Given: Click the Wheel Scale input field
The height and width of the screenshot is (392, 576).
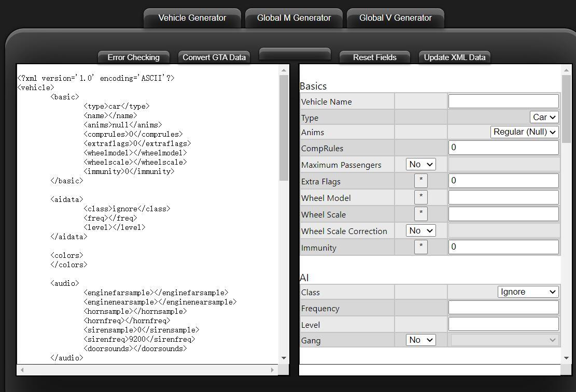Looking at the screenshot, I should pos(503,214).
